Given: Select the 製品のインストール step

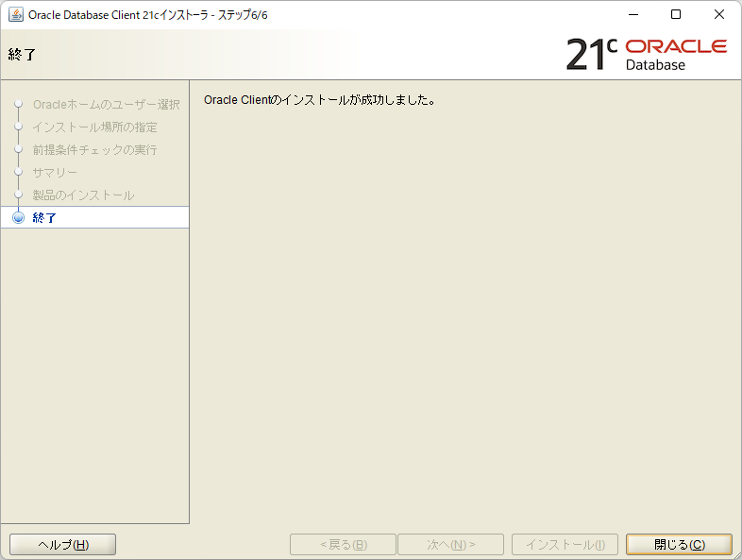Looking at the screenshot, I should point(83,195).
